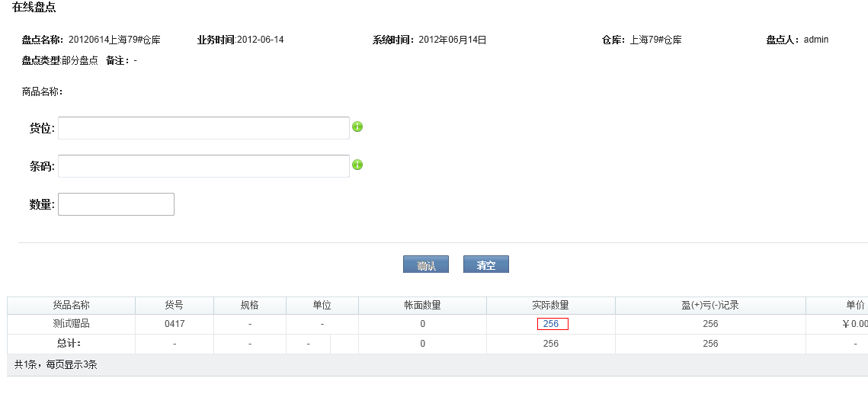Click into the 数量 input box
Viewport: 868px width, 407px height.
(x=116, y=204)
